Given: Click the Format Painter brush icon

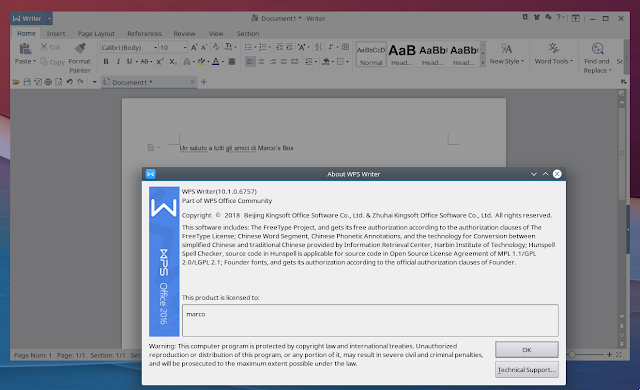Looking at the screenshot, I should point(80,48).
